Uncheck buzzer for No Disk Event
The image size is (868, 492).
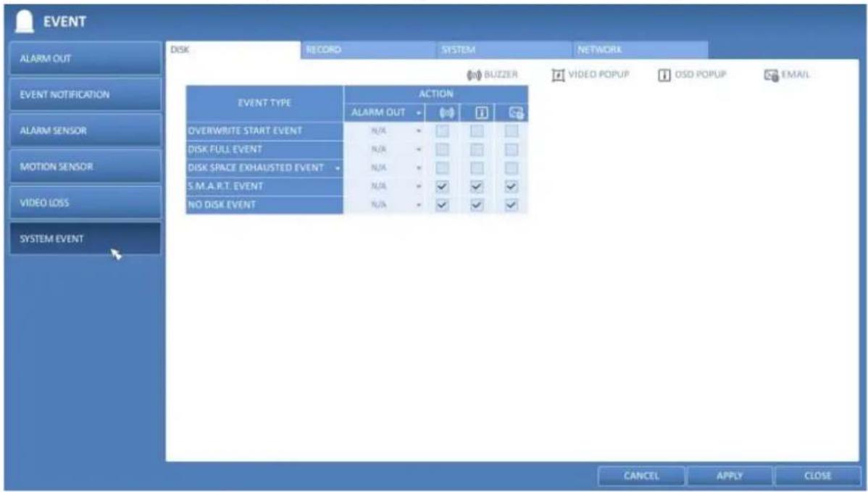(442, 205)
